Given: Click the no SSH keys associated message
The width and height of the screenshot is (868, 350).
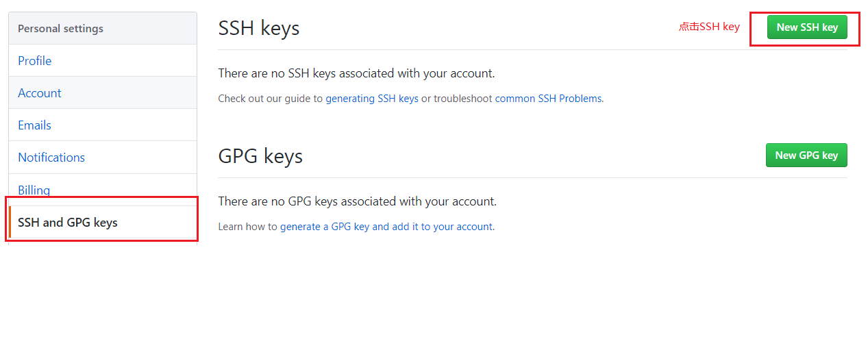Looking at the screenshot, I should (356, 73).
